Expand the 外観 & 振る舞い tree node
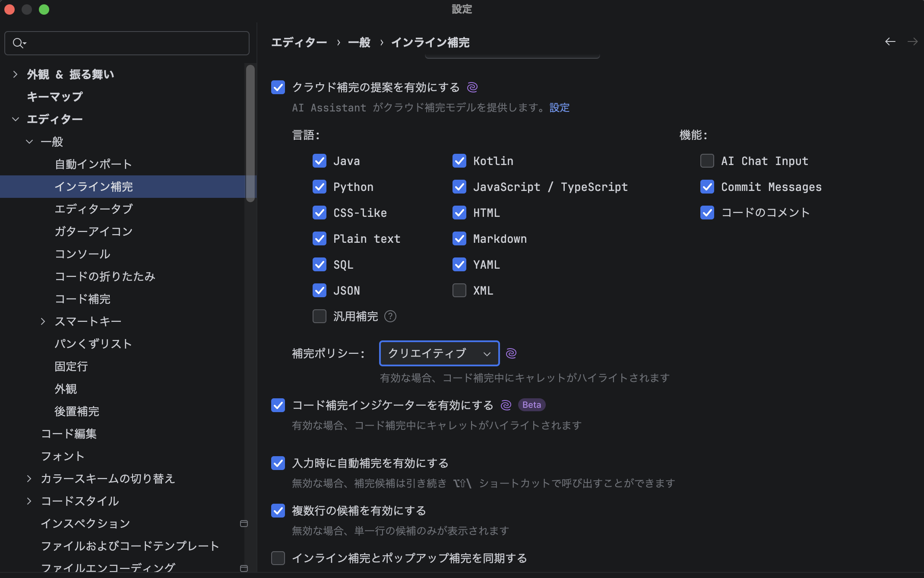The width and height of the screenshot is (924, 578). point(16,74)
